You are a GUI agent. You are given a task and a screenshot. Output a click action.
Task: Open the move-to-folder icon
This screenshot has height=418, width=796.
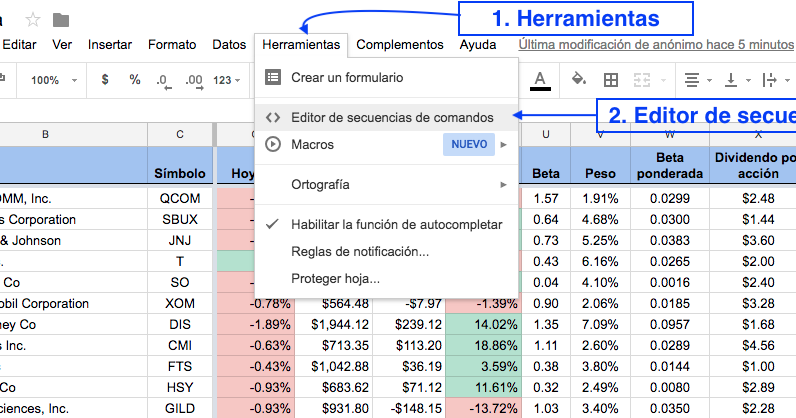(61, 20)
